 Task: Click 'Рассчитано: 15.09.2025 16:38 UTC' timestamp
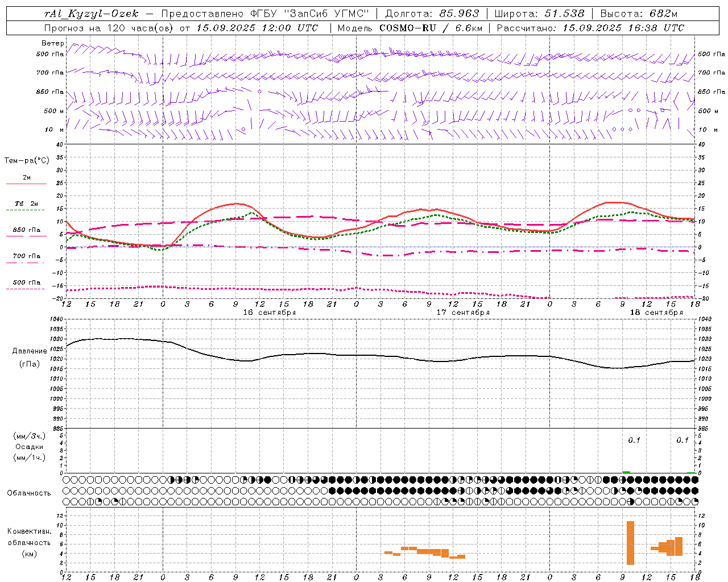tap(590, 28)
